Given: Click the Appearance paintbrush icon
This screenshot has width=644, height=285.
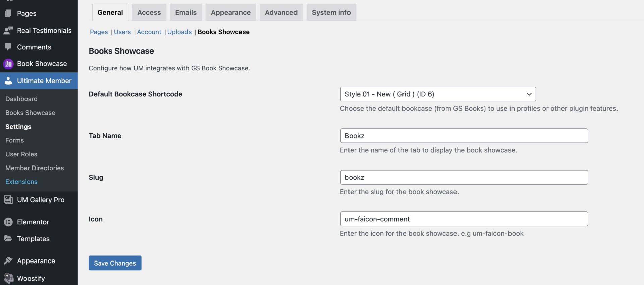Looking at the screenshot, I should click(x=8, y=261).
